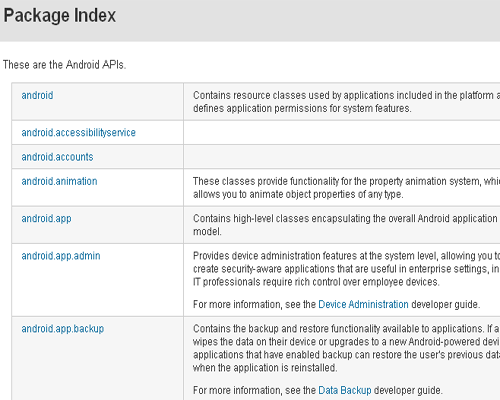
Task: Click "developer guide." text after Data Backup
Action: coord(408,390)
